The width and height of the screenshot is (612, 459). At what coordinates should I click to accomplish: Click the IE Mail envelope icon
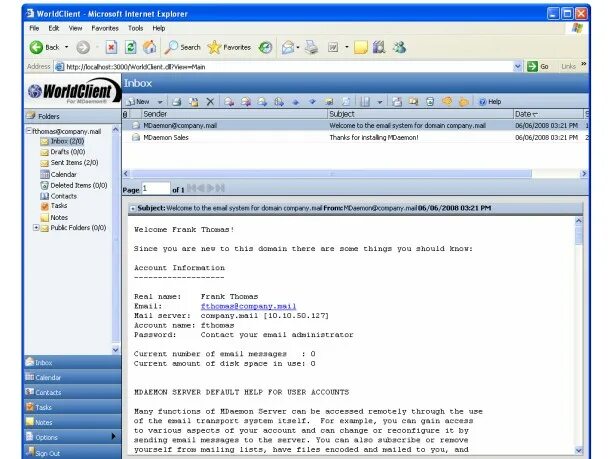[288, 47]
